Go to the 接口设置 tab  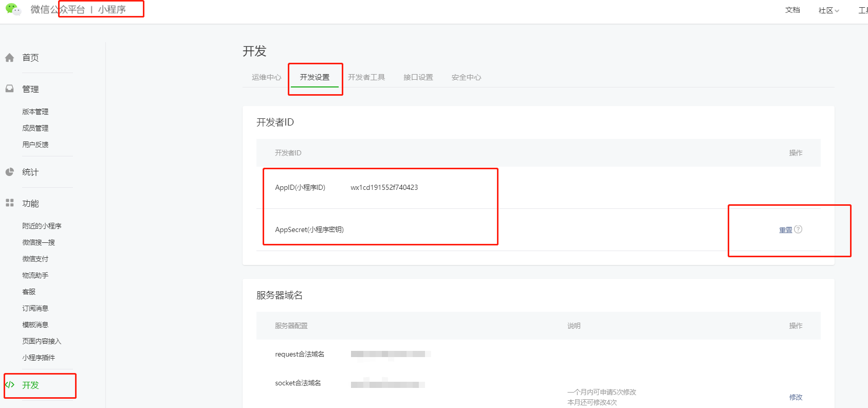point(418,77)
